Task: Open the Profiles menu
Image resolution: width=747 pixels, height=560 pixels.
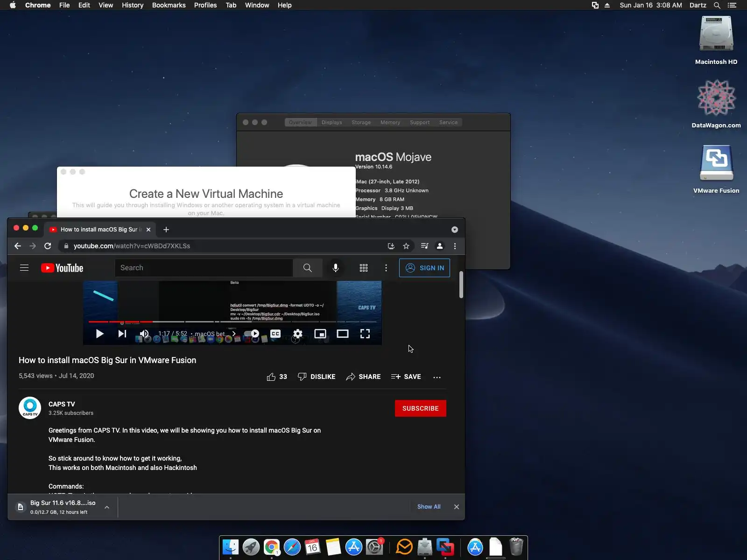Action: (205, 5)
